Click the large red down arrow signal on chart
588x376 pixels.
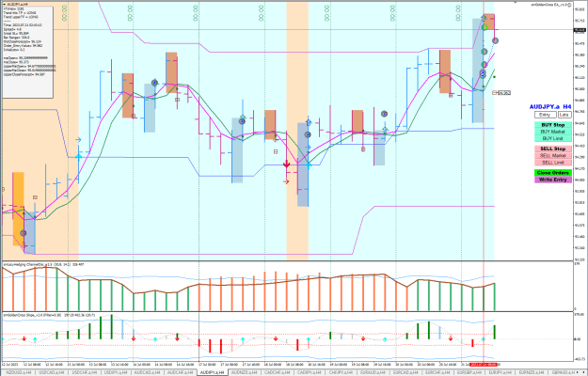287,164
